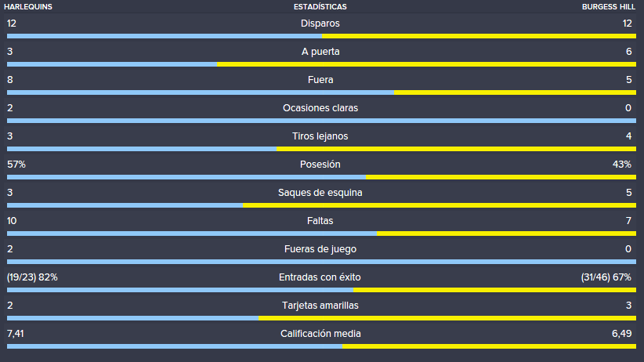The width and height of the screenshot is (644, 362).
Task: Click the Entradas con éxito label
Action: (x=320, y=277)
